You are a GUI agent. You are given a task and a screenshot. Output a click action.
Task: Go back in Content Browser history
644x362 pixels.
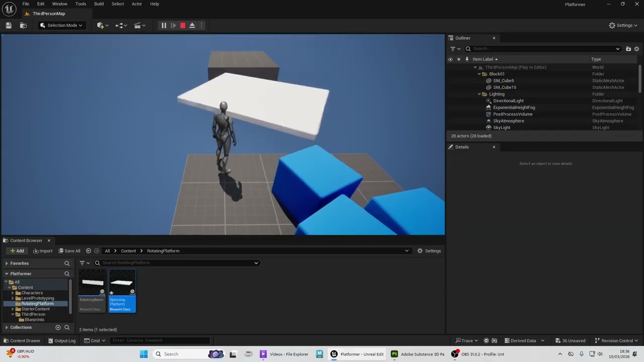click(89, 251)
